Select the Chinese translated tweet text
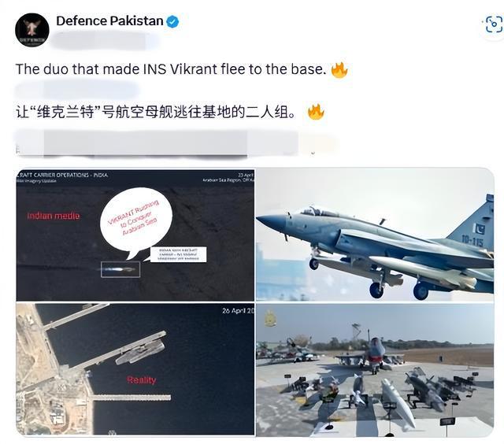This screenshot has width=504, height=444. point(156,112)
